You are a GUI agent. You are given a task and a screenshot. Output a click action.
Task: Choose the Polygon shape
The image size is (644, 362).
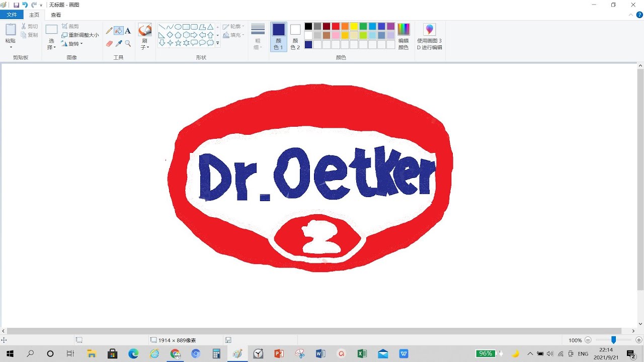(x=202, y=27)
